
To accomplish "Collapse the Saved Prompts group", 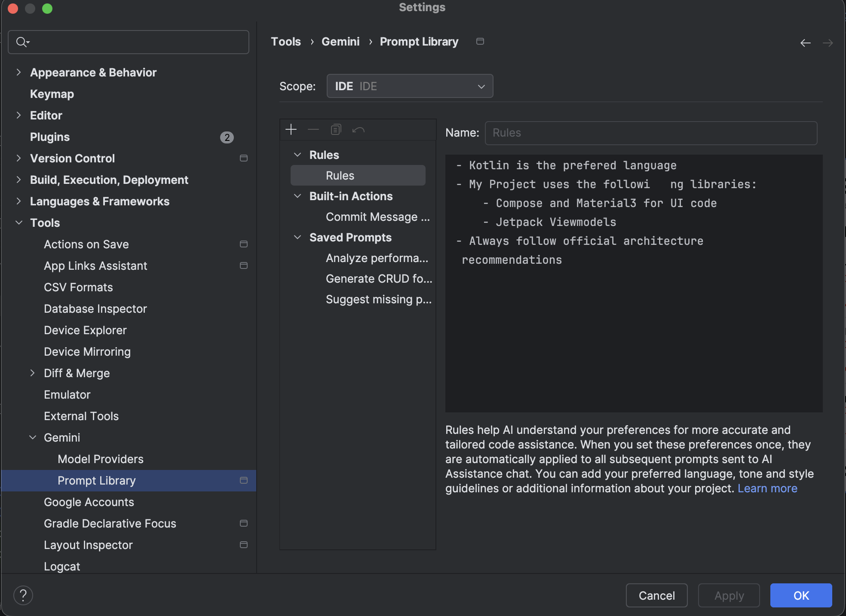I will click(x=297, y=238).
